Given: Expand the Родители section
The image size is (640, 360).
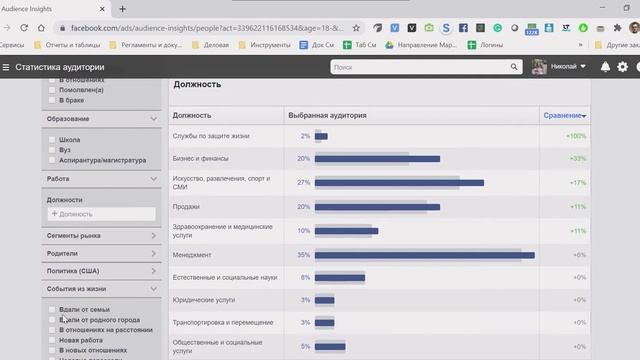Looking at the screenshot, I should 153,253.
